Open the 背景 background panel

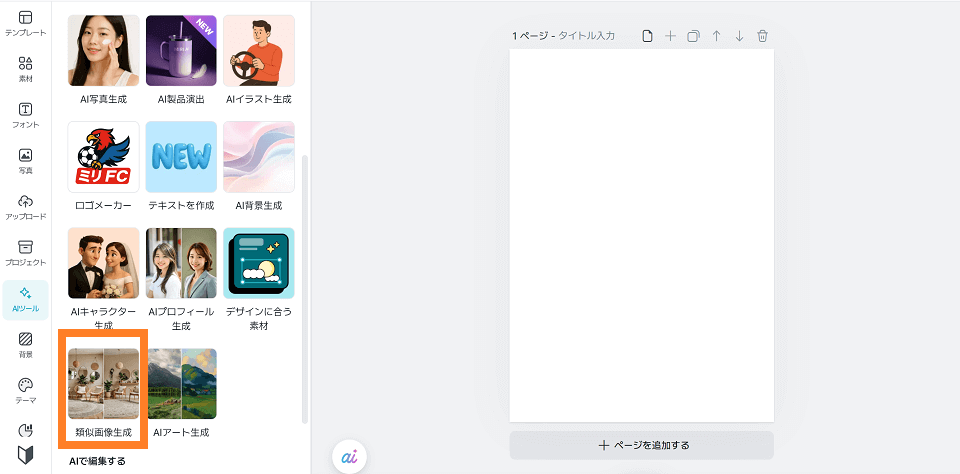click(25, 345)
